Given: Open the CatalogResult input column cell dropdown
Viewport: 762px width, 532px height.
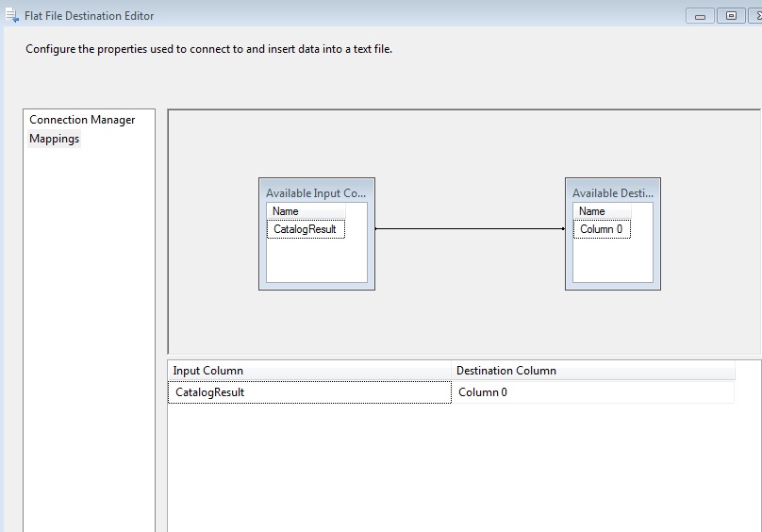Looking at the screenshot, I should 309,392.
